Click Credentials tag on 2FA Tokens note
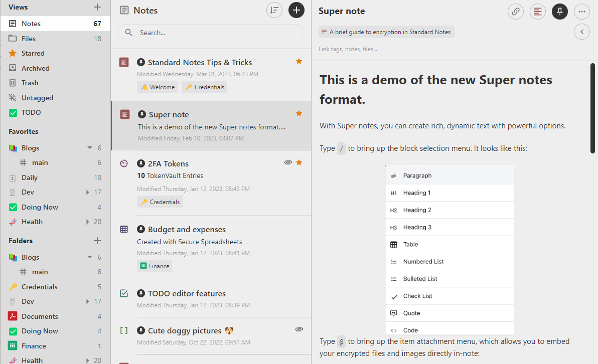 (x=160, y=202)
